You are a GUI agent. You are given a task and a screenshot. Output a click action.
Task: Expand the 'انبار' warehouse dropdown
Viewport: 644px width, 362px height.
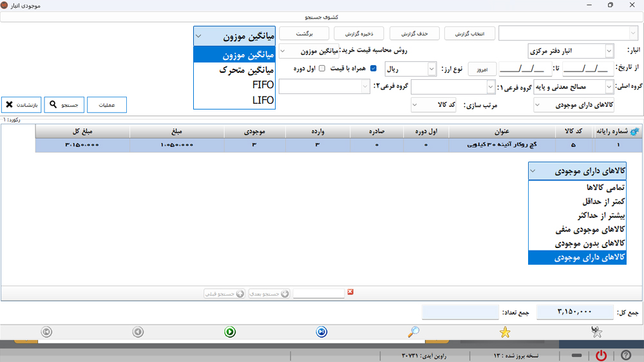(609, 50)
